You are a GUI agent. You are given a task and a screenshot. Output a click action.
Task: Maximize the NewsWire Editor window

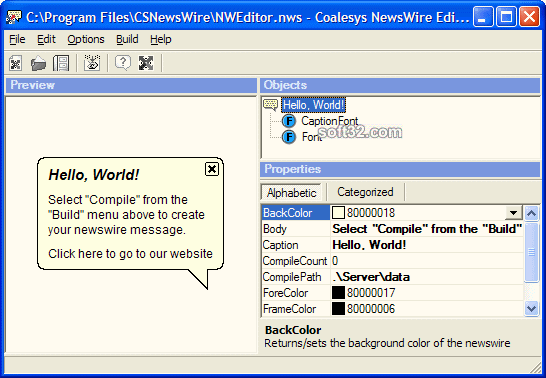pyautogui.click(x=506, y=16)
